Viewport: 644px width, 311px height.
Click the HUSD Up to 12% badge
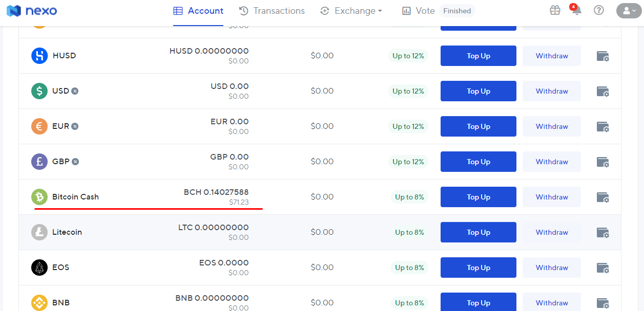pos(408,56)
